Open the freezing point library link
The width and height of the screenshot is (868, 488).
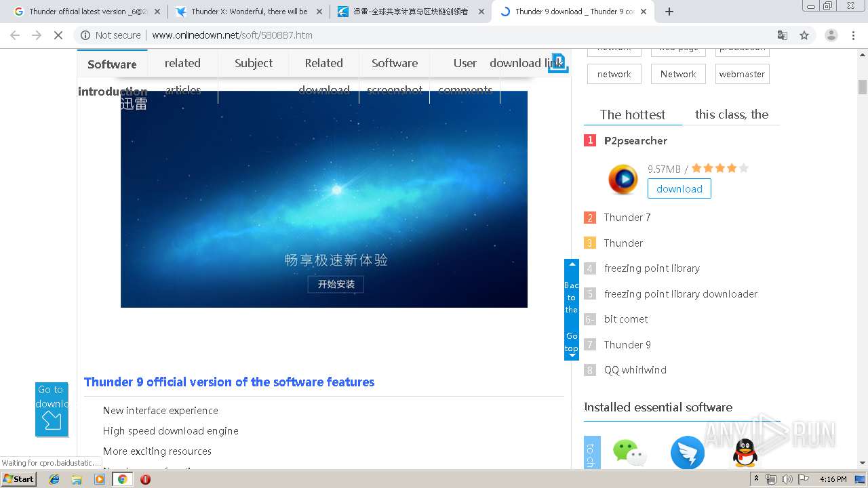tap(652, 268)
